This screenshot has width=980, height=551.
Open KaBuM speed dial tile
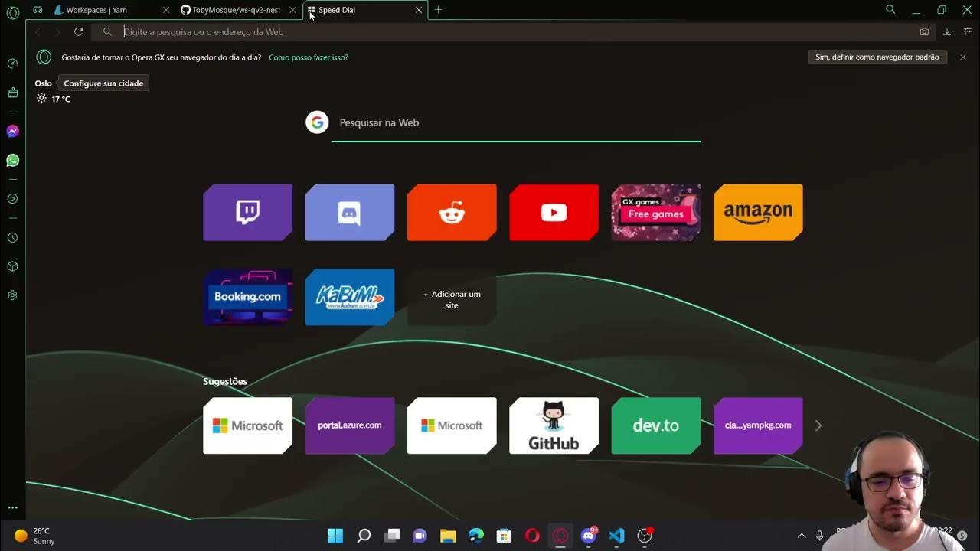(350, 297)
